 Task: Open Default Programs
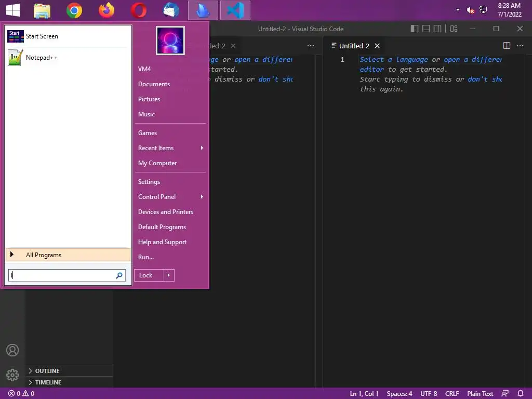pos(162,227)
